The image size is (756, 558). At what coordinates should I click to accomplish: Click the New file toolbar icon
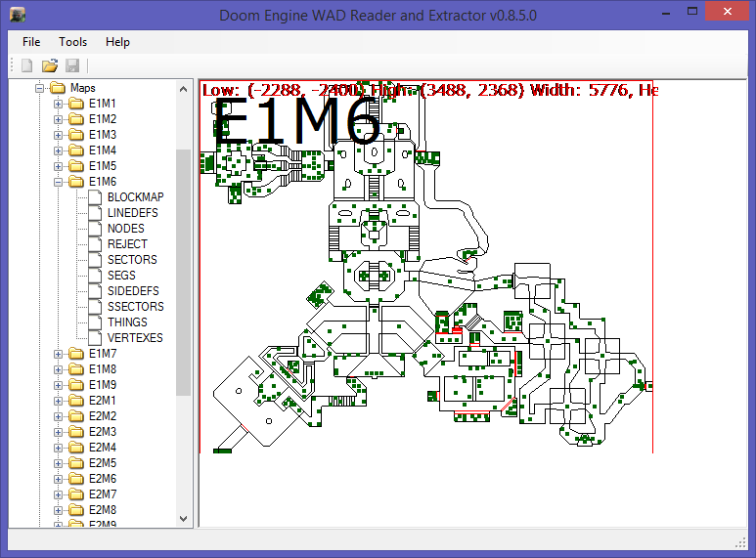27,65
